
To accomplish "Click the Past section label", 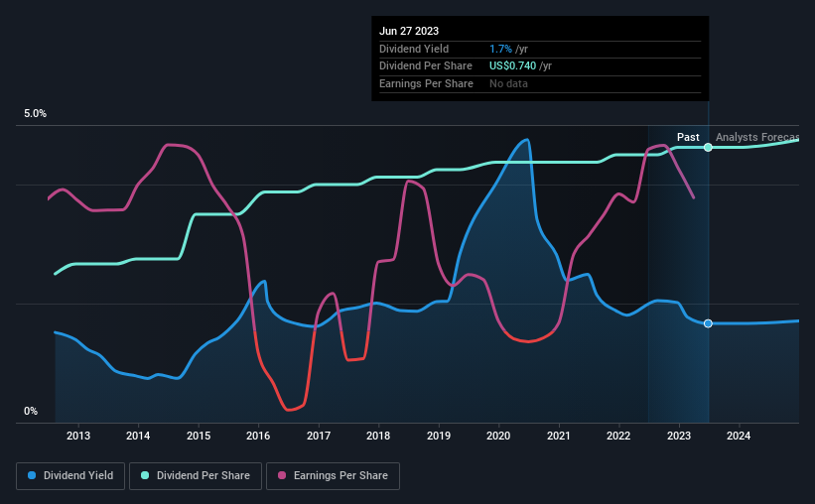I will tap(688, 137).
